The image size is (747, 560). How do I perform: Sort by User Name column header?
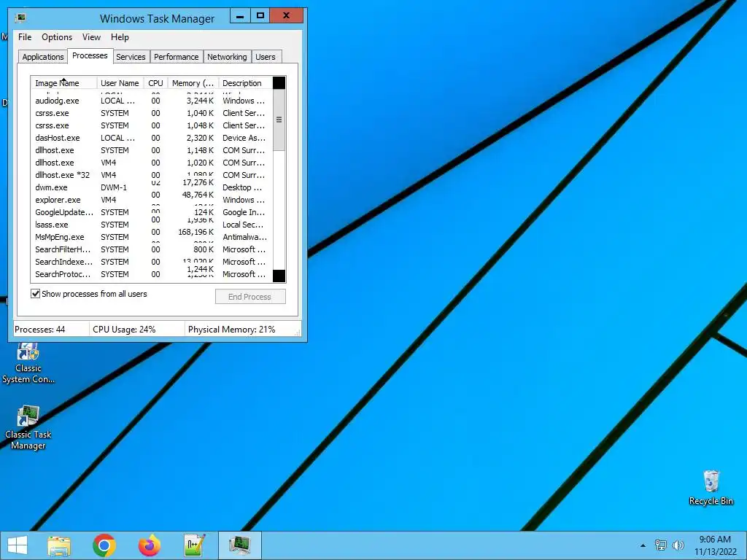120,83
